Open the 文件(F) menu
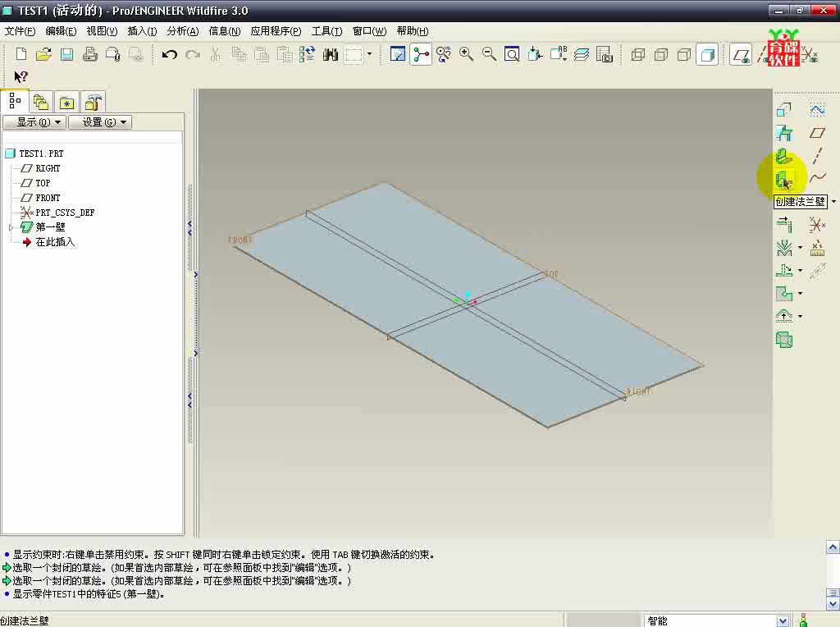 (x=20, y=31)
